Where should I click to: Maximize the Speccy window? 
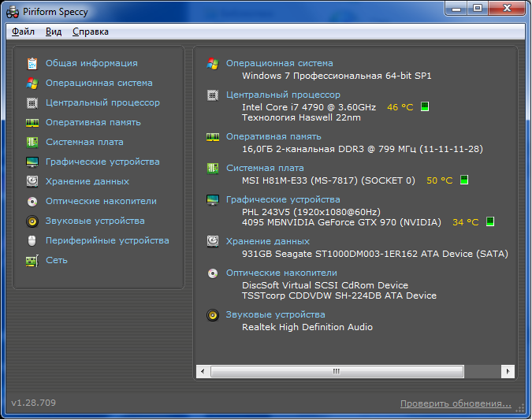pyautogui.click(x=478, y=8)
